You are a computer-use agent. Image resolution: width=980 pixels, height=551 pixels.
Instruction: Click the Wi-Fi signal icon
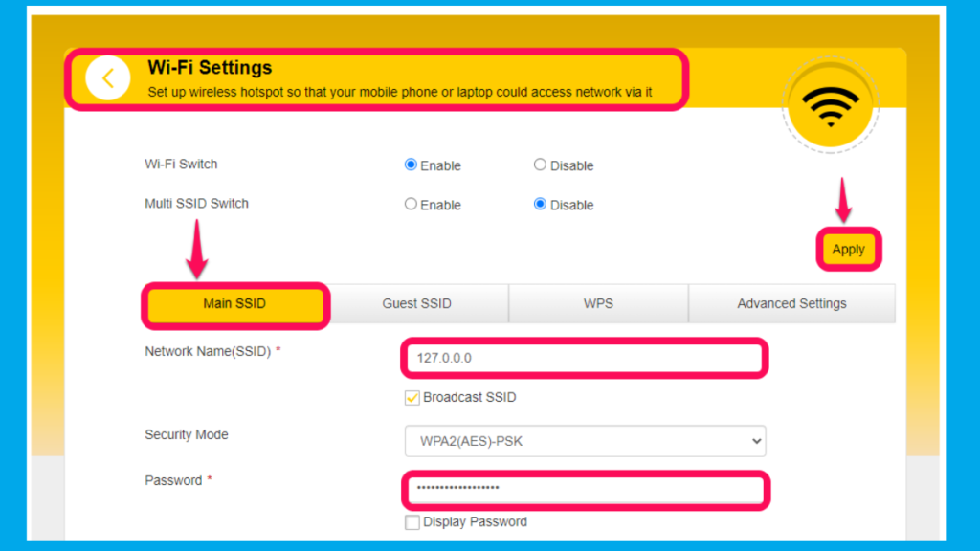(x=830, y=106)
